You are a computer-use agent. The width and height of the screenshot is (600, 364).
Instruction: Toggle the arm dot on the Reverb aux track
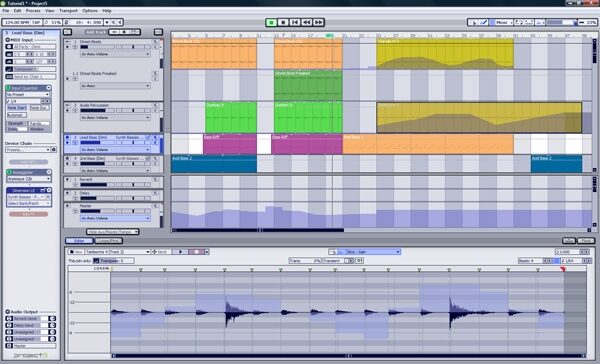click(68, 179)
